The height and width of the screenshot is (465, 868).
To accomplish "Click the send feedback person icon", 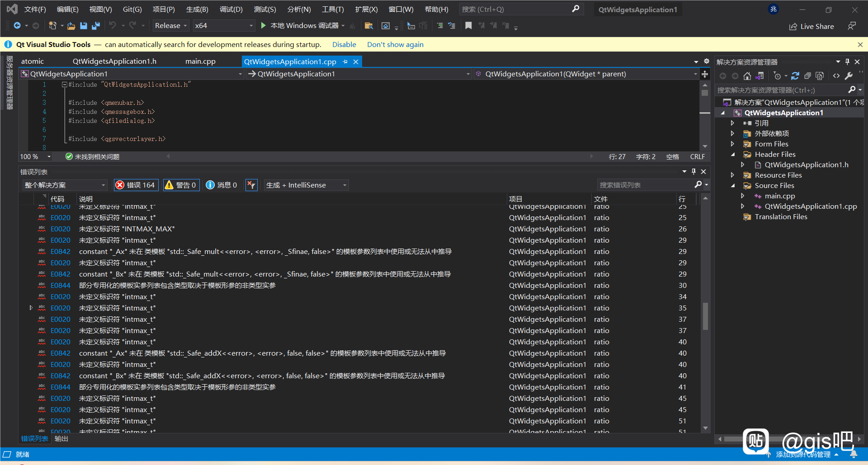I will 852,26.
